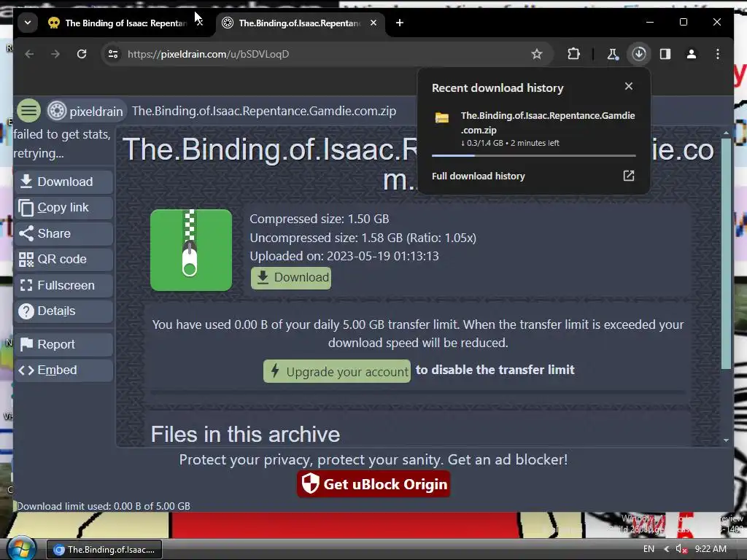Click the sidebar Download button
Image resolution: width=747 pixels, height=560 pixels.
(64, 182)
